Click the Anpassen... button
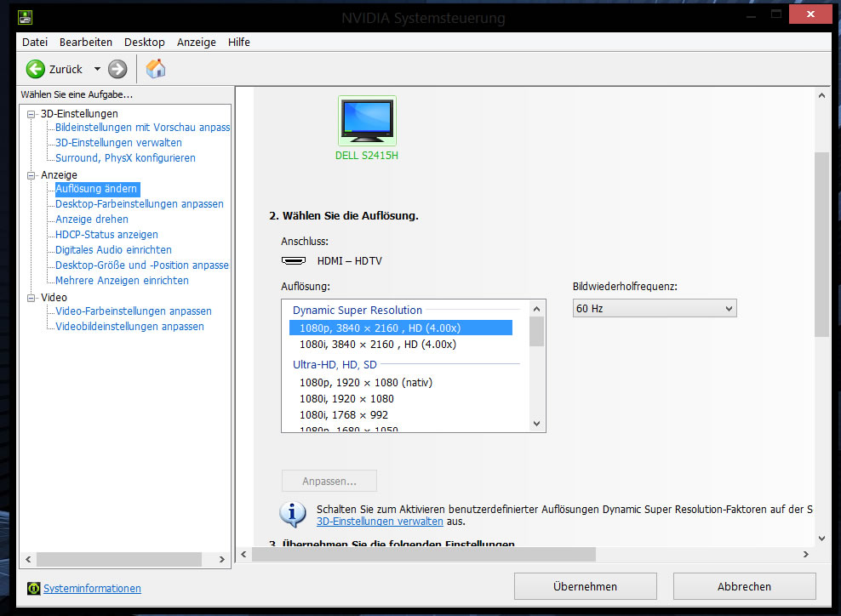Screen dimensions: 841x616 (329, 481)
